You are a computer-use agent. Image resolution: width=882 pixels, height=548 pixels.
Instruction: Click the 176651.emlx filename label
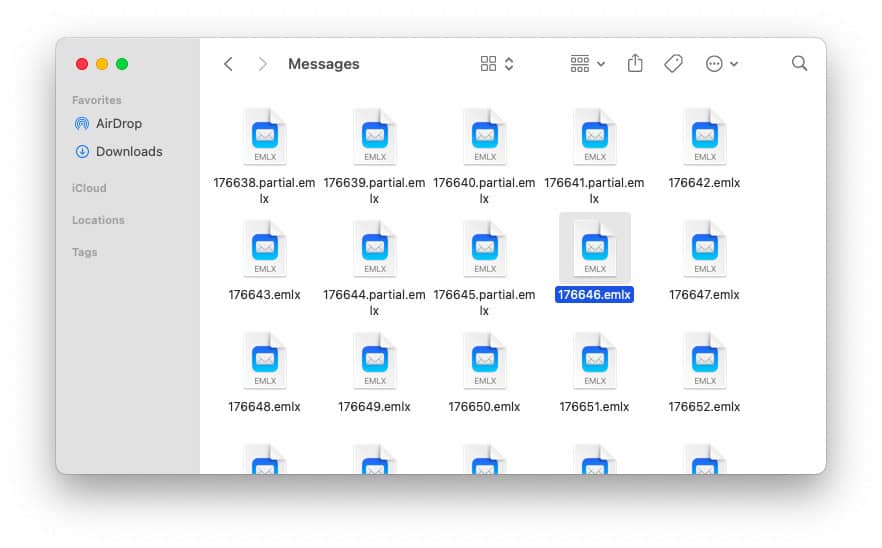[594, 407]
